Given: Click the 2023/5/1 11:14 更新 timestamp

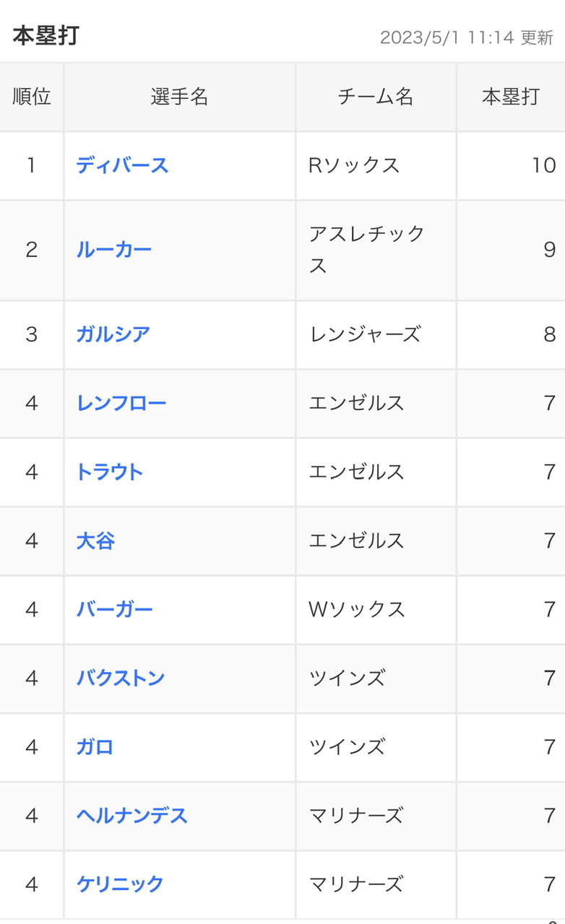Looking at the screenshot, I should 466,38.
